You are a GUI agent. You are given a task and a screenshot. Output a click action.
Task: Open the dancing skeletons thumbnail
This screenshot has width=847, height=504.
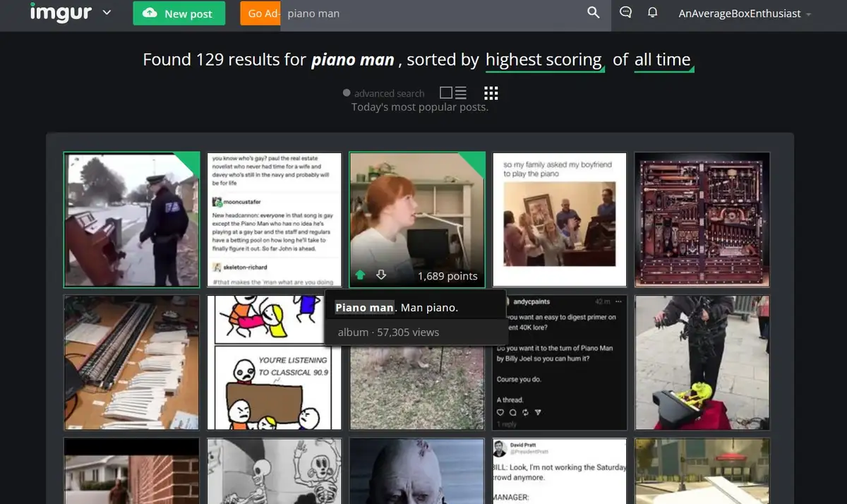point(275,471)
